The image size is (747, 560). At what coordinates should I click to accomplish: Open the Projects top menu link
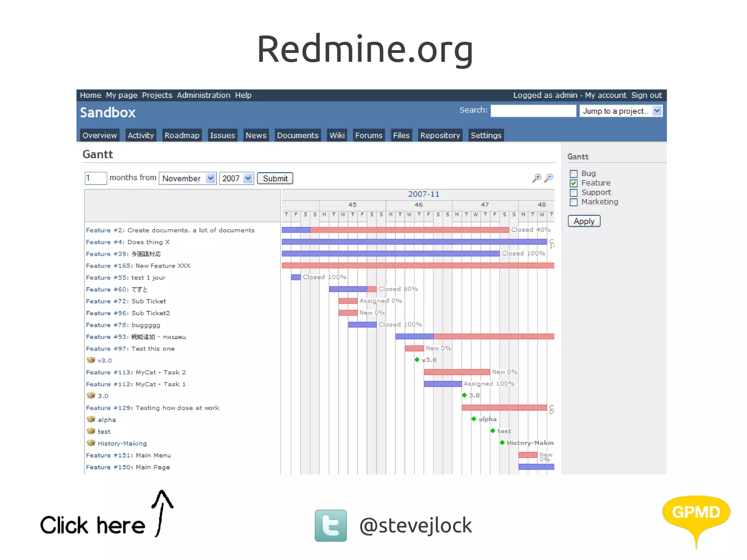[x=157, y=95]
